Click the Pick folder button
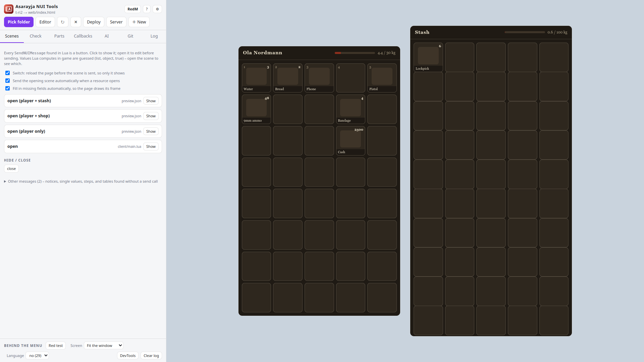The height and width of the screenshot is (362, 644). pyautogui.click(x=19, y=22)
